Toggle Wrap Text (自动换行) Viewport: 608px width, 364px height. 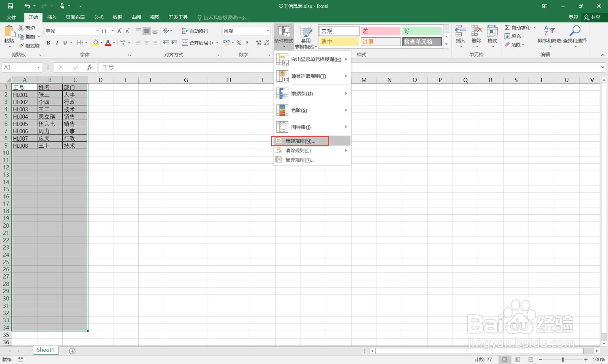click(195, 31)
